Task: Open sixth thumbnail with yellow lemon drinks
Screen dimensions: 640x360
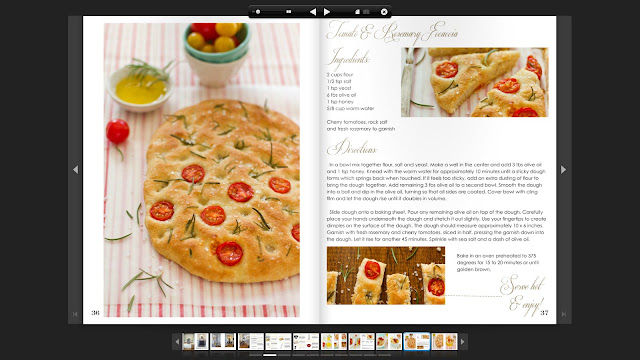Action: pos(334,341)
